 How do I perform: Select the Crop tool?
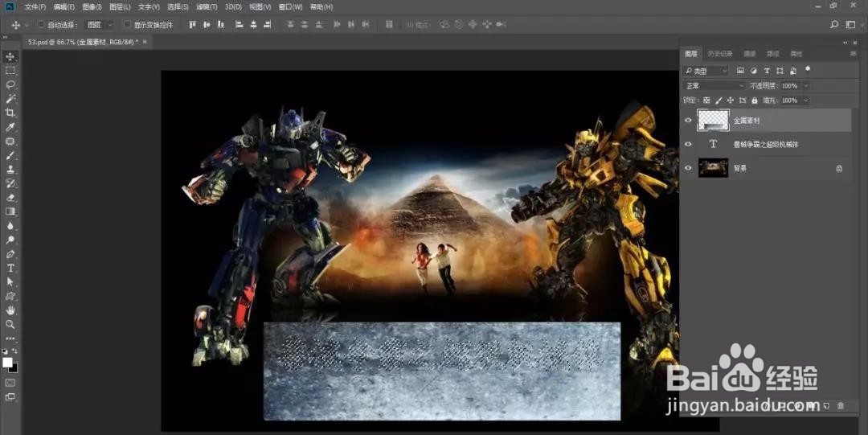tap(10, 113)
